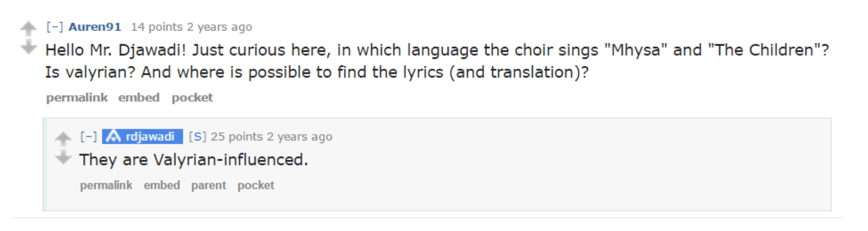Image resolution: width=868 pixels, height=231 pixels.
Task: Collapse Auren91's comment thread
Action: click(x=55, y=27)
